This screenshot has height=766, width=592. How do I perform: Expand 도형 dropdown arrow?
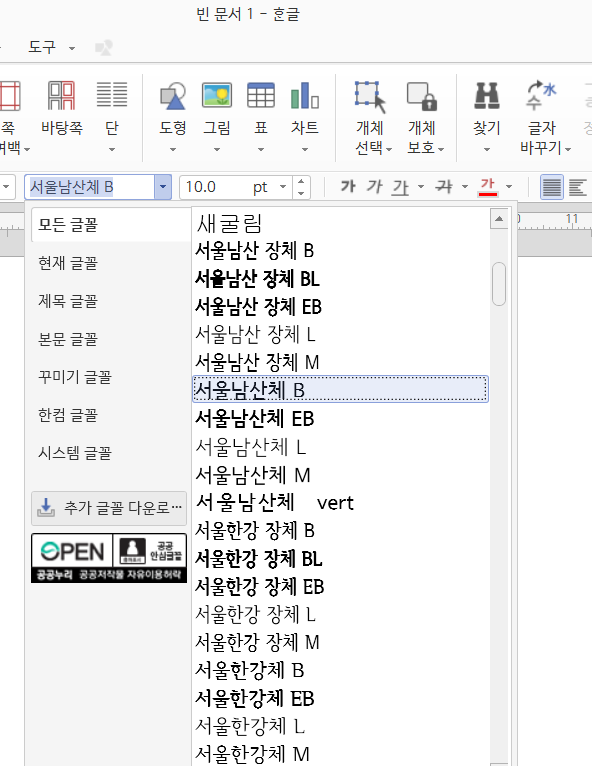pos(172,149)
